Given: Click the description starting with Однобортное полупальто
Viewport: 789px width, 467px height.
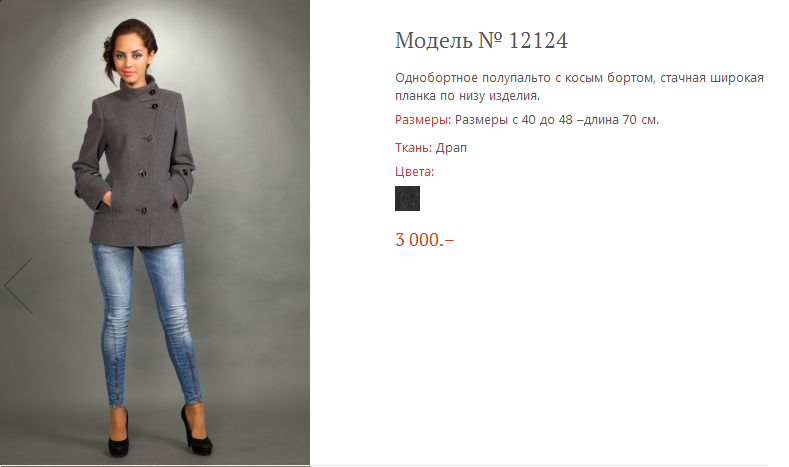Looking at the screenshot, I should 579,87.
